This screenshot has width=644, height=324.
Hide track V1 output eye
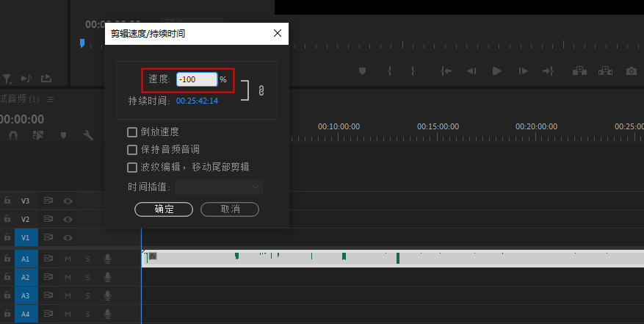tap(68, 237)
